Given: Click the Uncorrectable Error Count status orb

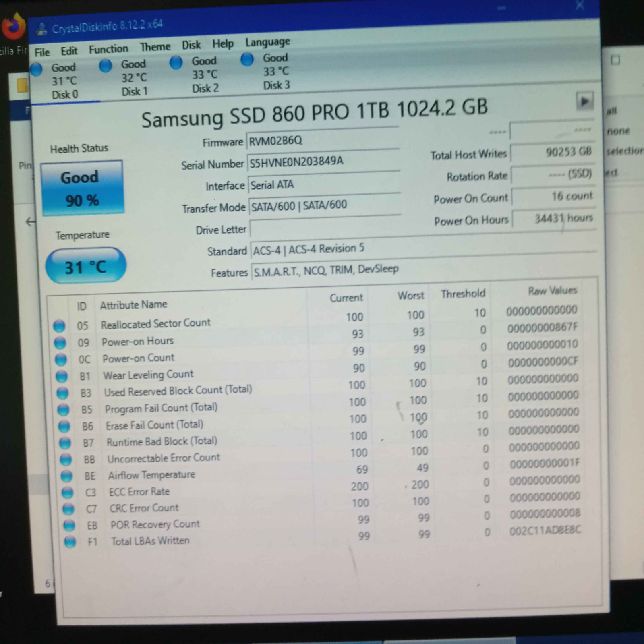Looking at the screenshot, I should [x=66, y=460].
